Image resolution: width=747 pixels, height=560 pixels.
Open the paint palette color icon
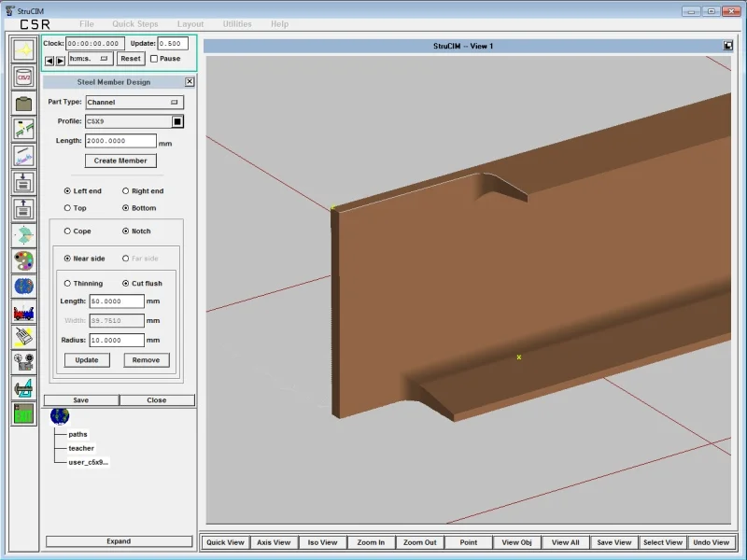pyautogui.click(x=23, y=261)
